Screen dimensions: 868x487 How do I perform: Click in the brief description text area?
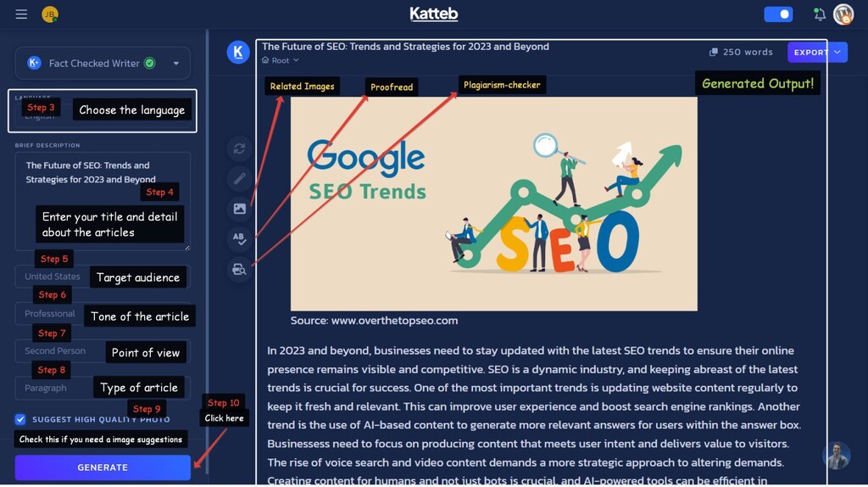click(103, 201)
